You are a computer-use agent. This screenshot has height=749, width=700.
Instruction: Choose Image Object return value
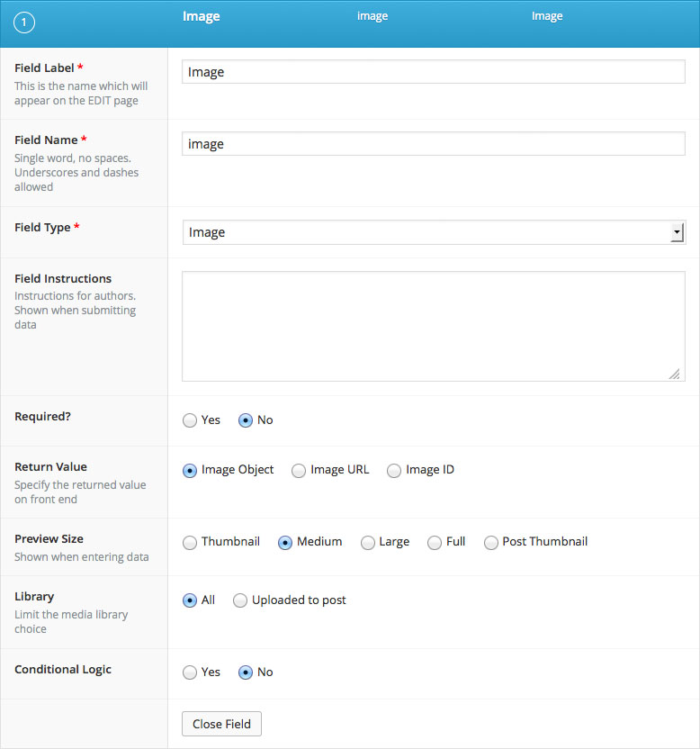click(190, 471)
